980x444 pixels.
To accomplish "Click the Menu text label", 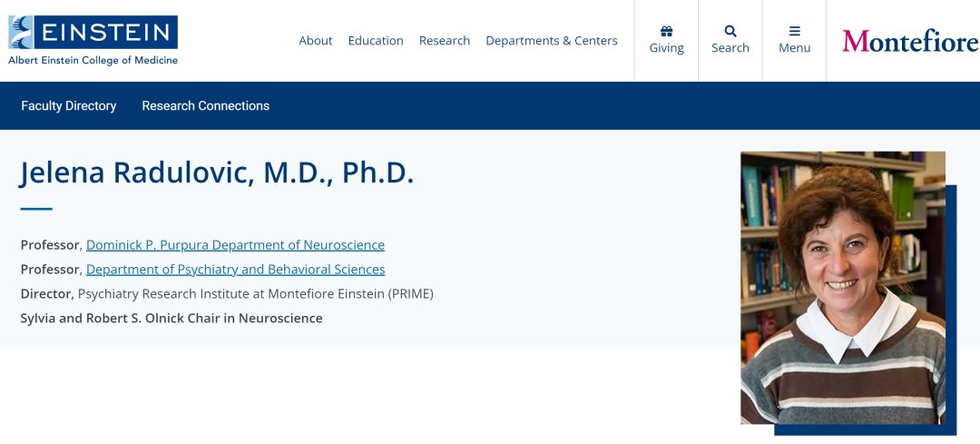I will tap(794, 48).
